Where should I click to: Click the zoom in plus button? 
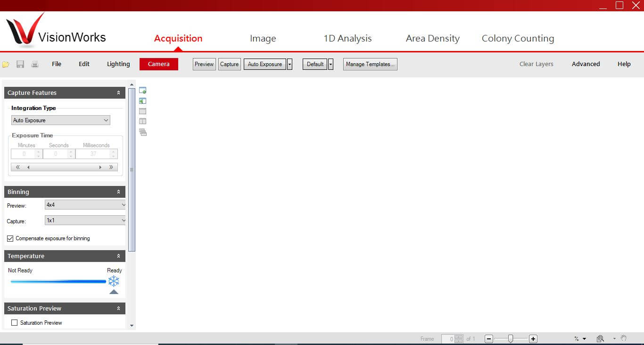coord(533,339)
